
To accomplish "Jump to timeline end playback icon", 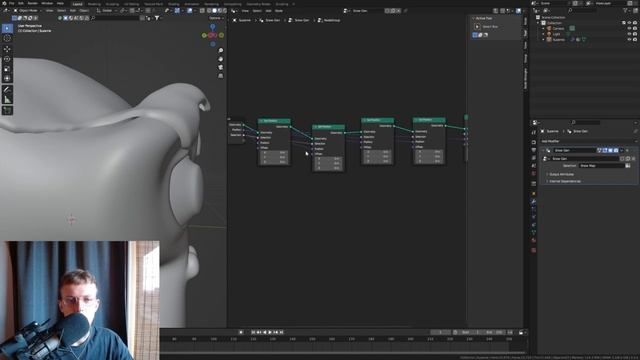I will [x=281, y=332].
